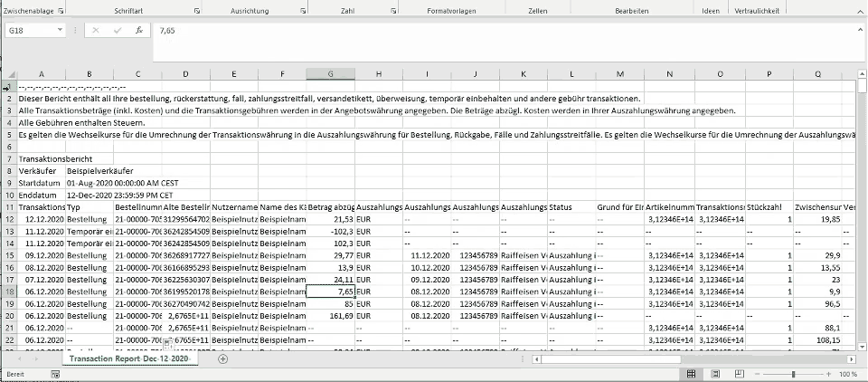Add a new sheet with plus icon
This screenshot has height=382, width=868.
click(222, 359)
